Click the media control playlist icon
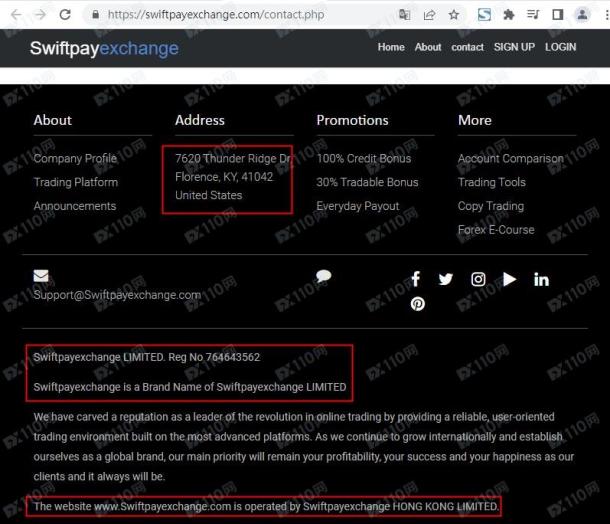The image size is (610, 524). 533,15
